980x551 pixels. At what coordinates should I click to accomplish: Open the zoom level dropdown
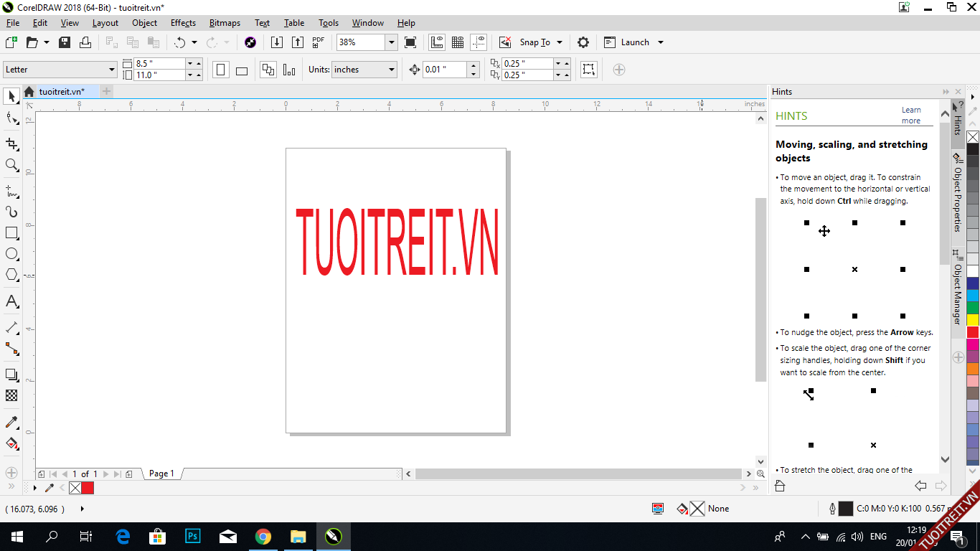point(391,42)
